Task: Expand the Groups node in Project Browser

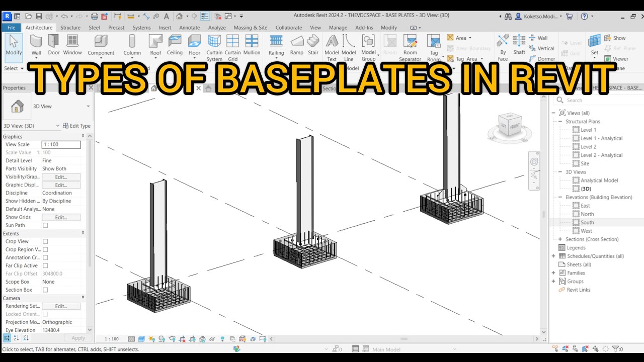Action: (553, 281)
